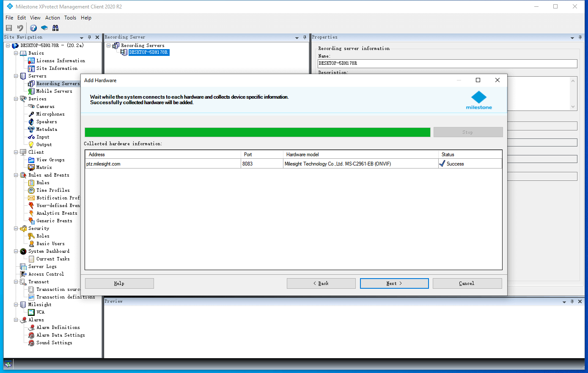Click the Basic Users icon
This screenshot has height=373, width=588.
tap(31, 244)
